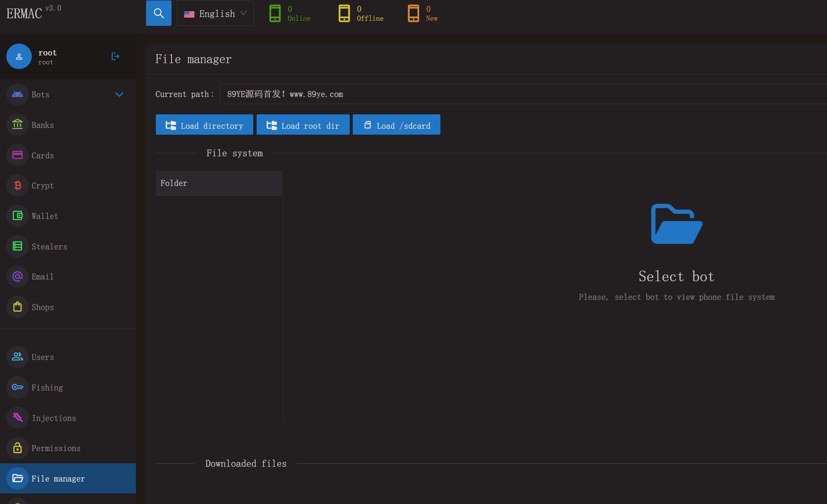Focus the Current path input field
The height and width of the screenshot is (504, 827).
click(523, 94)
